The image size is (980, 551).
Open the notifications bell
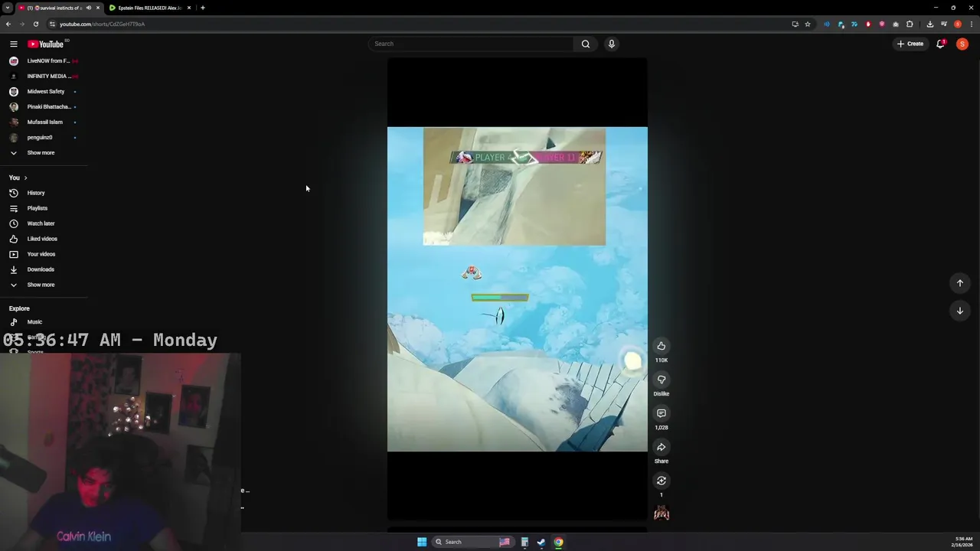[940, 44]
